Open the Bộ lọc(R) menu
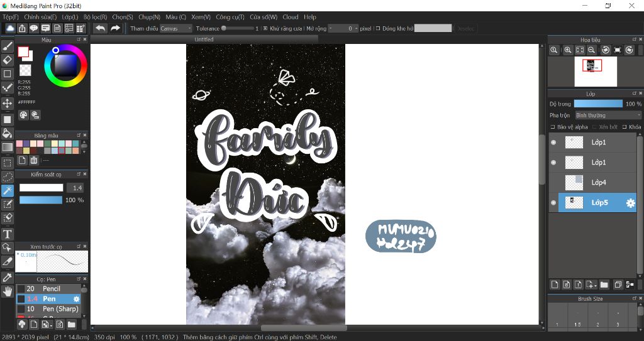The width and height of the screenshot is (644, 341). coord(95,17)
